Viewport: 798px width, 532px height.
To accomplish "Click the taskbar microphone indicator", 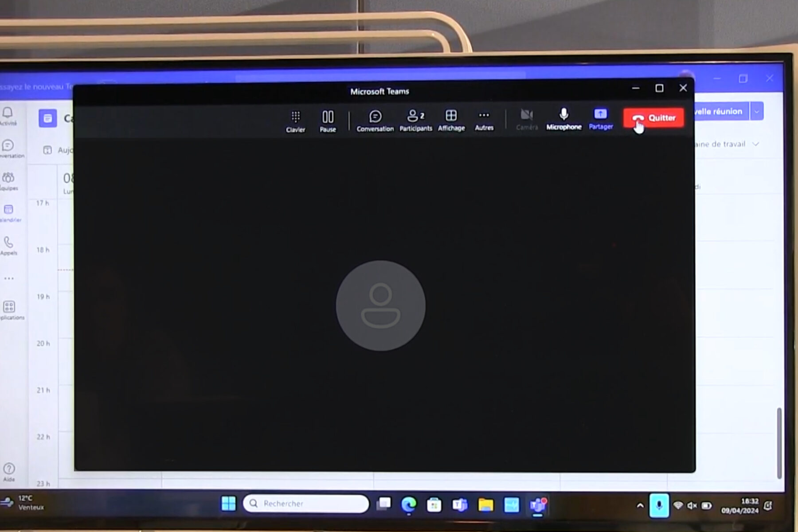I will pyautogui.click(x=659, y=505).
